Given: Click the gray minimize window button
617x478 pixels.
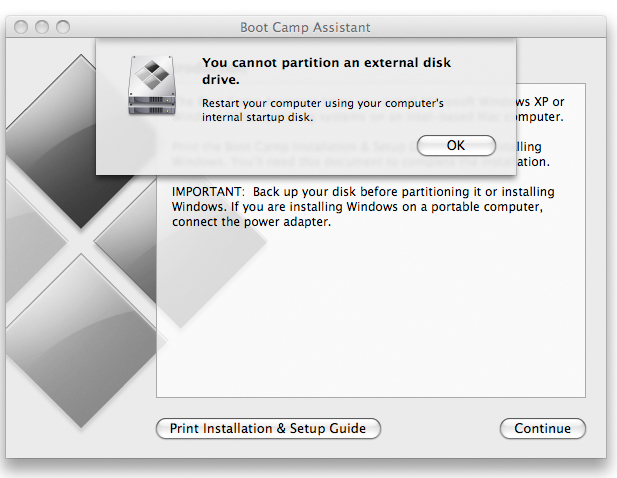Looking at the screenshot, I should tap(42, 27).
